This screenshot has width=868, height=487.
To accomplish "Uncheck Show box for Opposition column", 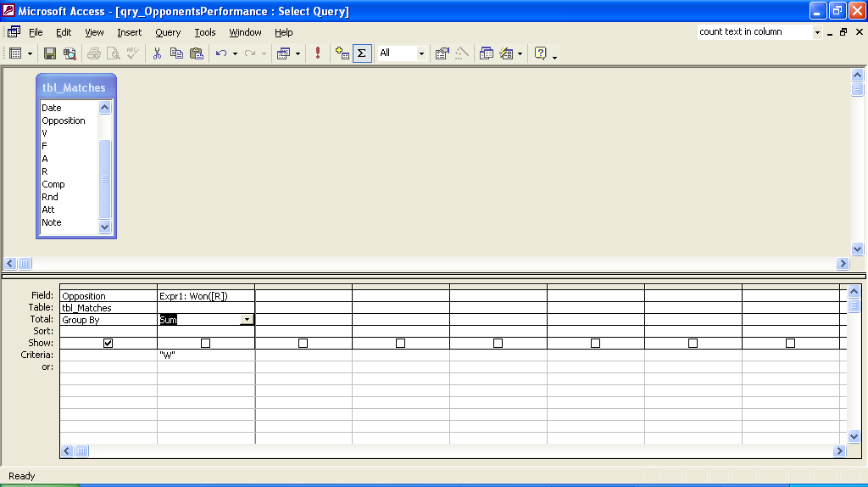I will [x=108, y=343].
